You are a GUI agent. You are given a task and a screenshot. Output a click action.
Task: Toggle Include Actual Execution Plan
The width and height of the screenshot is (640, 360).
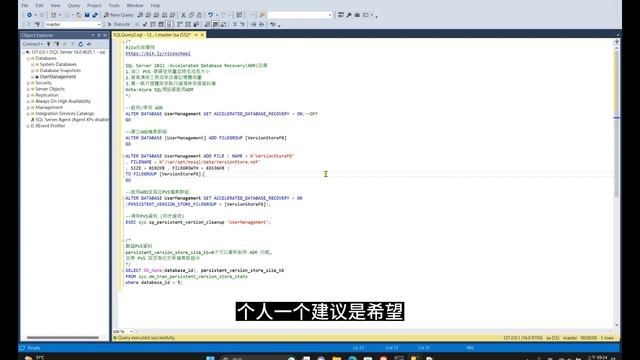180,24
